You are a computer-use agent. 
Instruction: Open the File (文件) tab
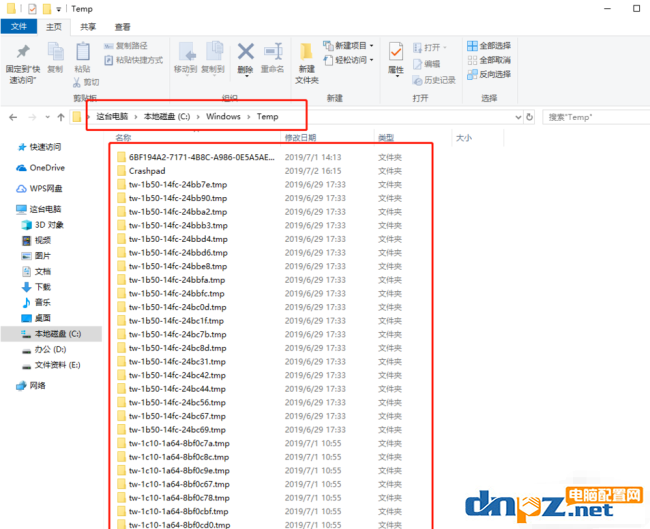pos(19,27)
